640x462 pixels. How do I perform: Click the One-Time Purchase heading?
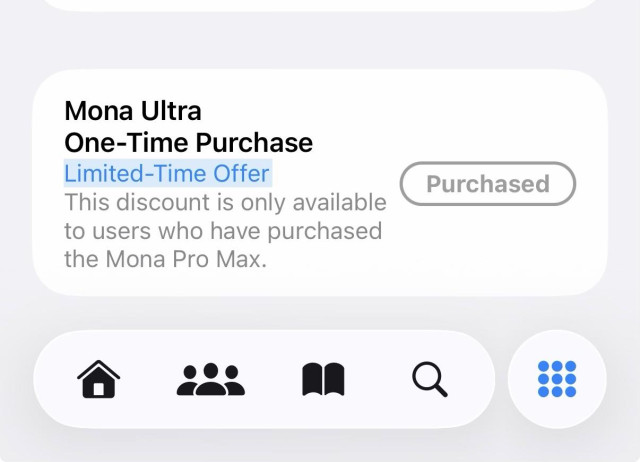189,142
